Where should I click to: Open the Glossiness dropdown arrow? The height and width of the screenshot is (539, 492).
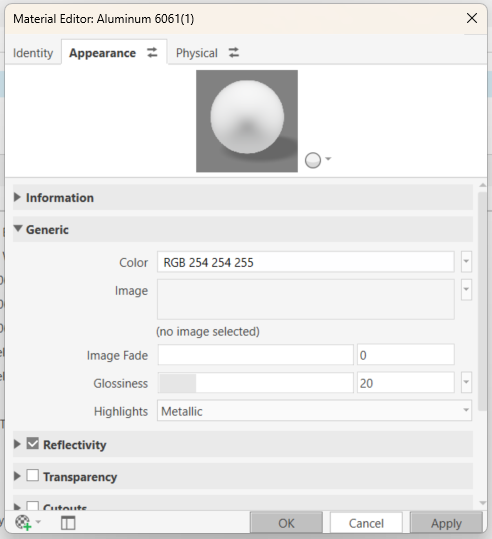tap(466, 382)
